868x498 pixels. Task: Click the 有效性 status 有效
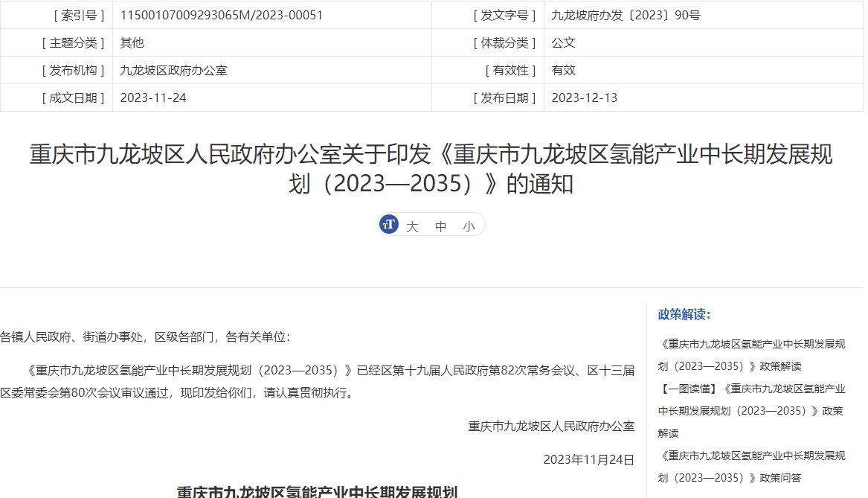(559, 70)
